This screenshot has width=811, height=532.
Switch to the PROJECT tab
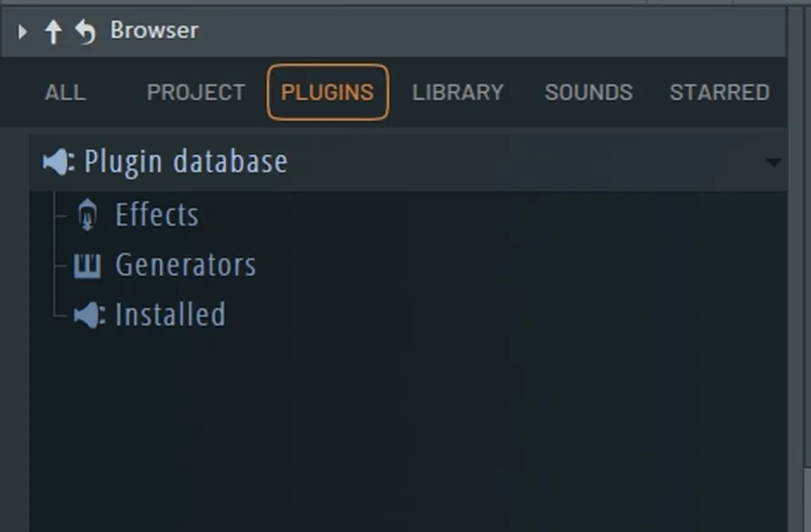(196, 93)
